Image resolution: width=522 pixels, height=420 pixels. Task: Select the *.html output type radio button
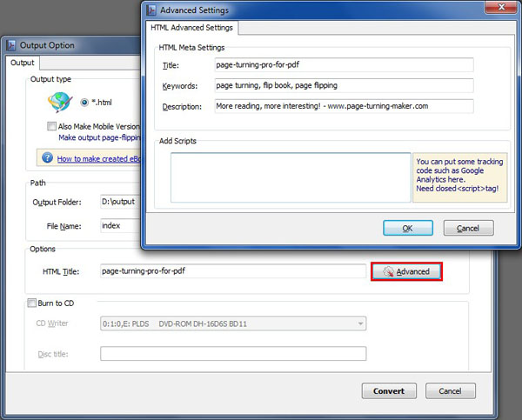[84, 102]
